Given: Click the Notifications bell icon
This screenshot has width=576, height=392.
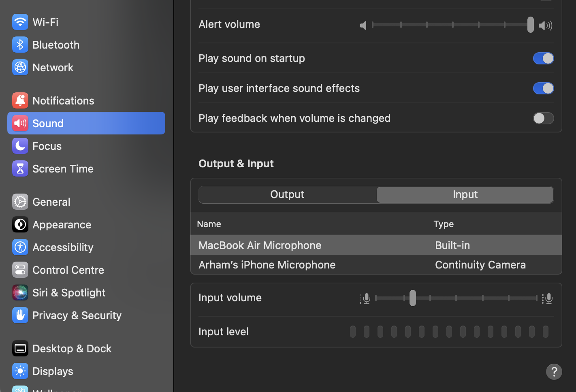Looking at the screenshot, I should [x=20, y=100].
